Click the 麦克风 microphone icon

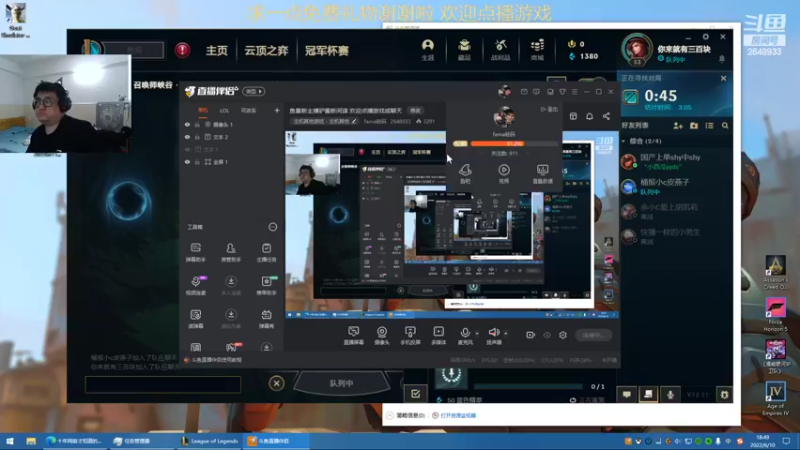[465, 334]
